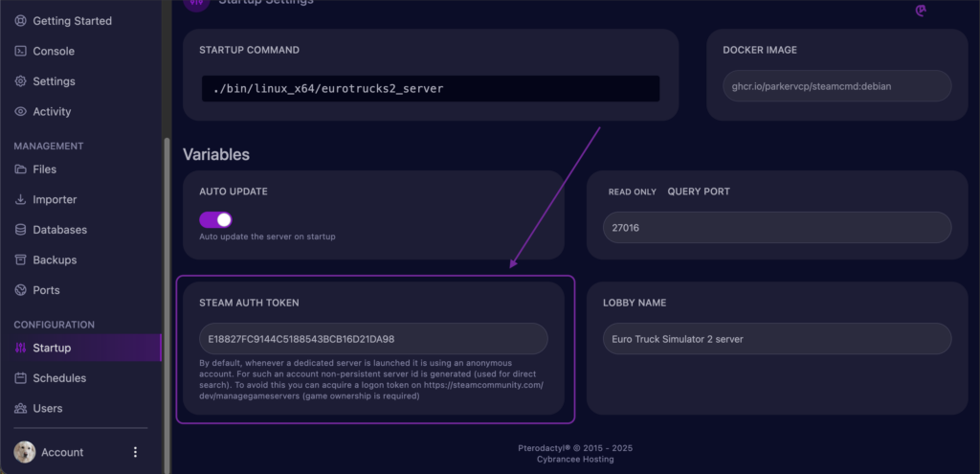Click the Activity eye icon

(x=21, y=111)
